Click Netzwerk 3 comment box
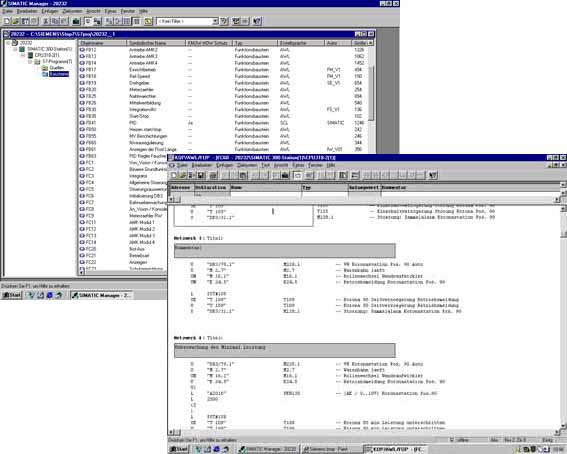This screenshot has width=567, height=454. pyautogui.click(x=285, y=250)
